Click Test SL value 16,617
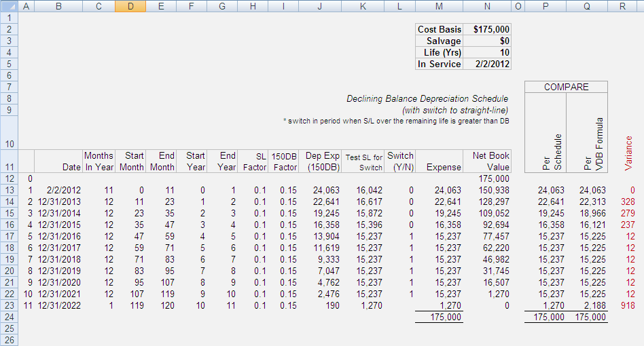This screenshot has width=644, height=346. coord(370,201)
